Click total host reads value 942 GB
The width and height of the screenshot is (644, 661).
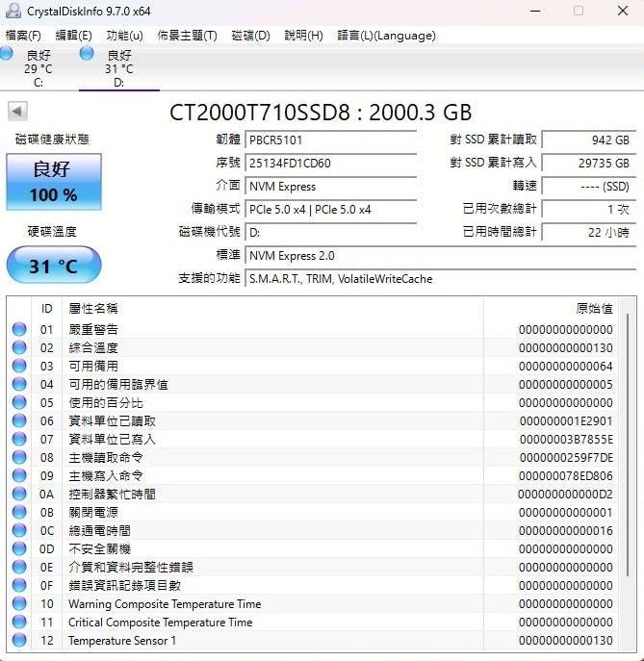tap(589, 140)
